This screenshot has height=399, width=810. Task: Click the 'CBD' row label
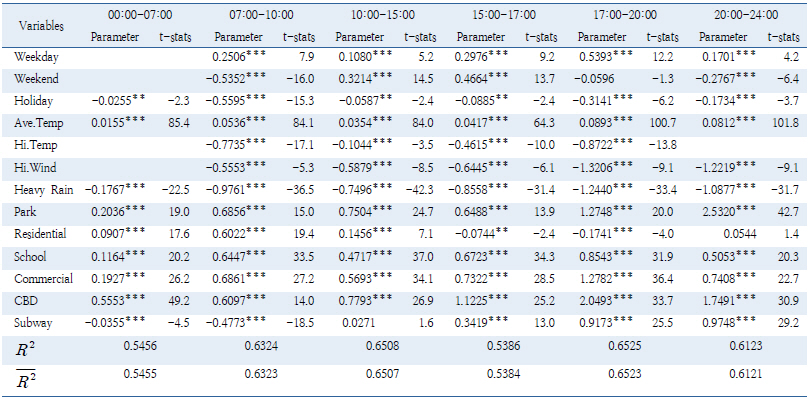point(26,301)
